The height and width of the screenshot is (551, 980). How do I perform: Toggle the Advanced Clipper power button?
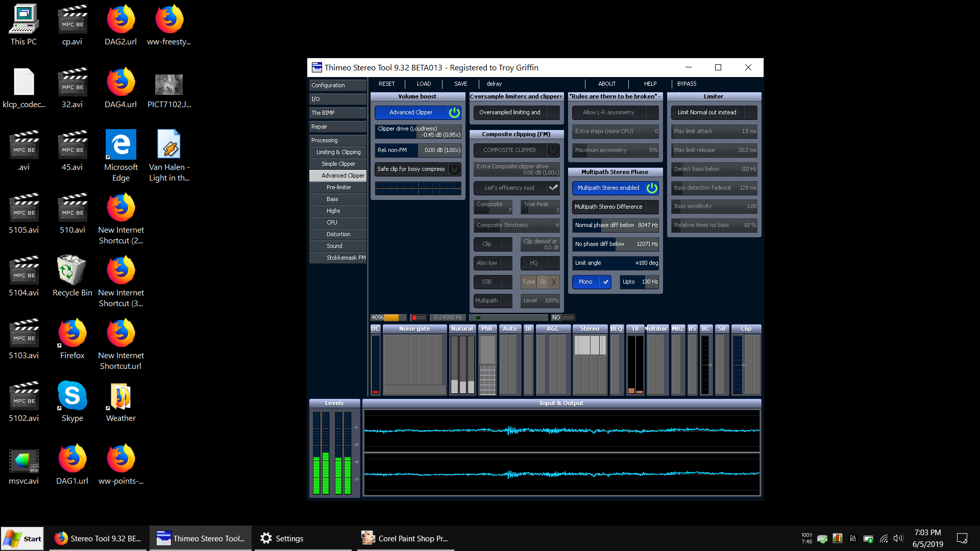click(454, 112)
